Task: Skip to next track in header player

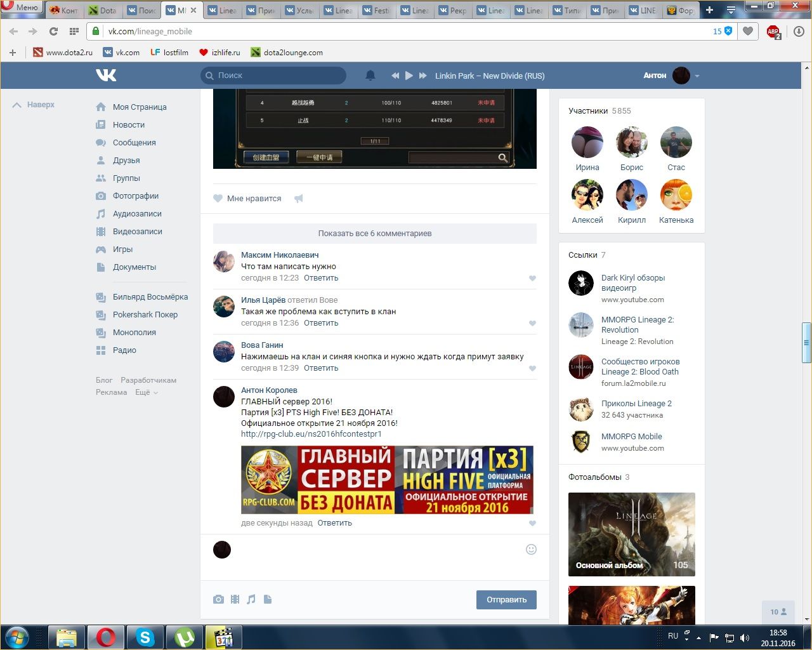Action: tap(423, 76)
